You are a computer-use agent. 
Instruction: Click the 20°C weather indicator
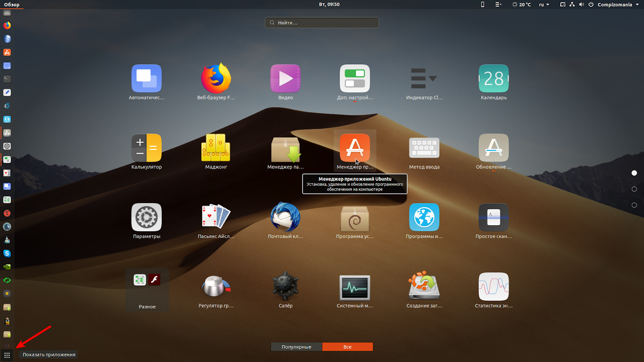coord(521,4)
